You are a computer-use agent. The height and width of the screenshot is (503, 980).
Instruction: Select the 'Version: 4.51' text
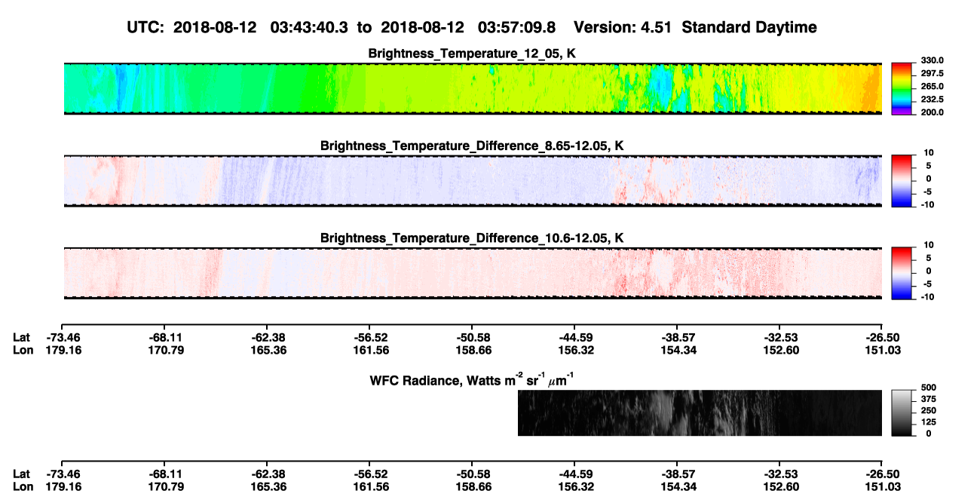point(622,27)
